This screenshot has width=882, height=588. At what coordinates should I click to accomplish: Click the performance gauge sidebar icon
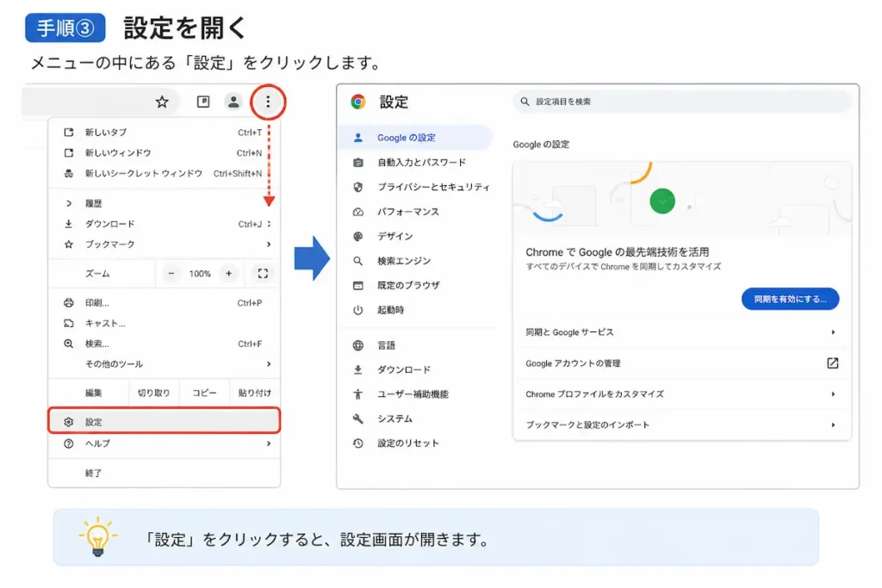point(357,212)
